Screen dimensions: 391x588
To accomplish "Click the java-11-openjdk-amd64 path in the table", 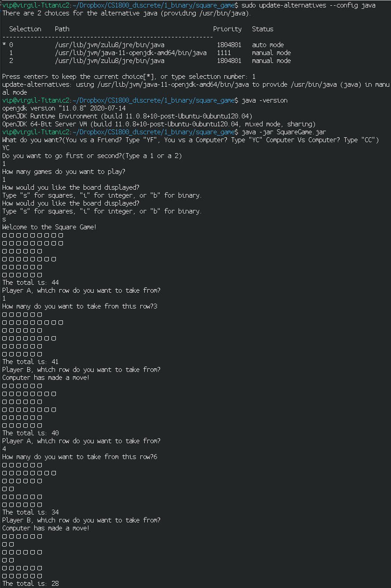I will pos(131,53).
